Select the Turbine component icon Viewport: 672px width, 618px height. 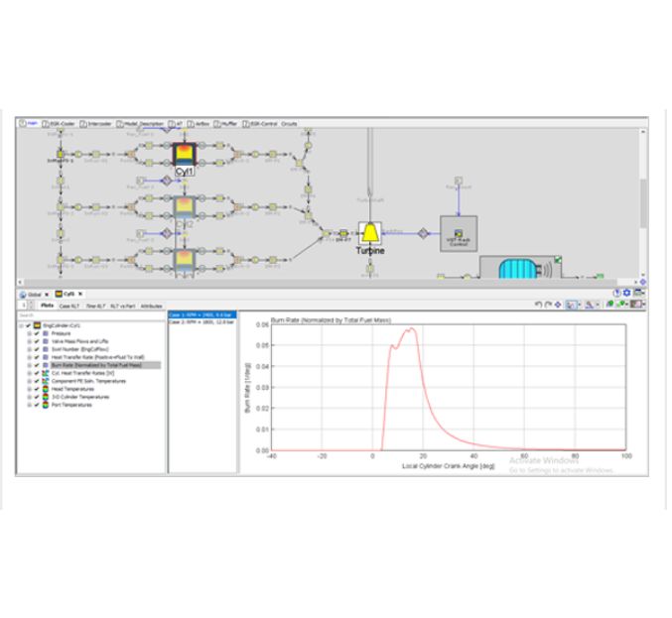tap(369, 233)
